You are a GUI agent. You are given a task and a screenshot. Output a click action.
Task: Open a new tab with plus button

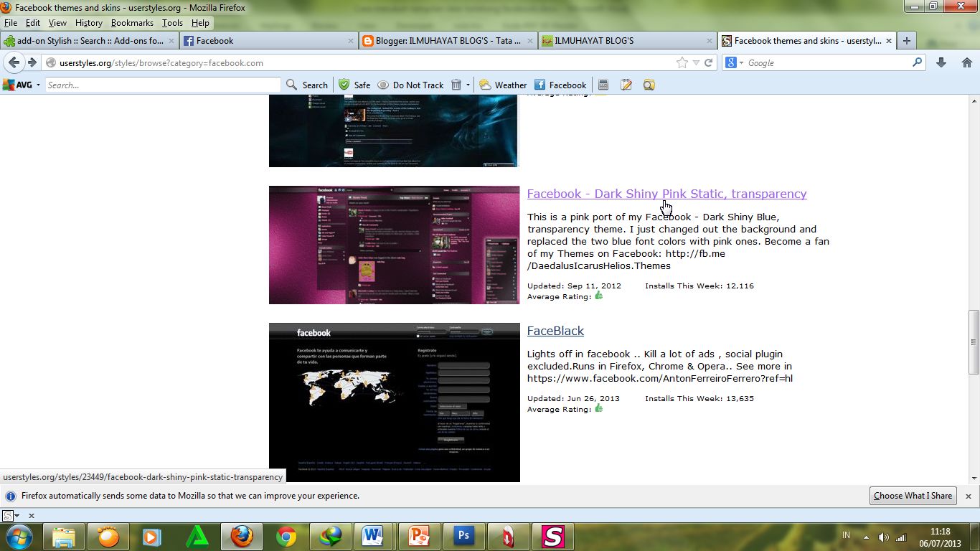coord(906,41)
